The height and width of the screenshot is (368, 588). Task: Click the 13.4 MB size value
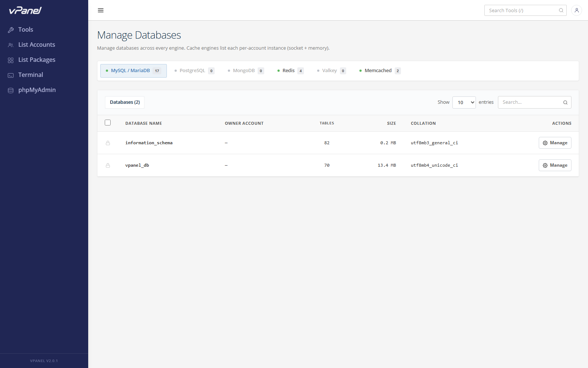point(387,165)
